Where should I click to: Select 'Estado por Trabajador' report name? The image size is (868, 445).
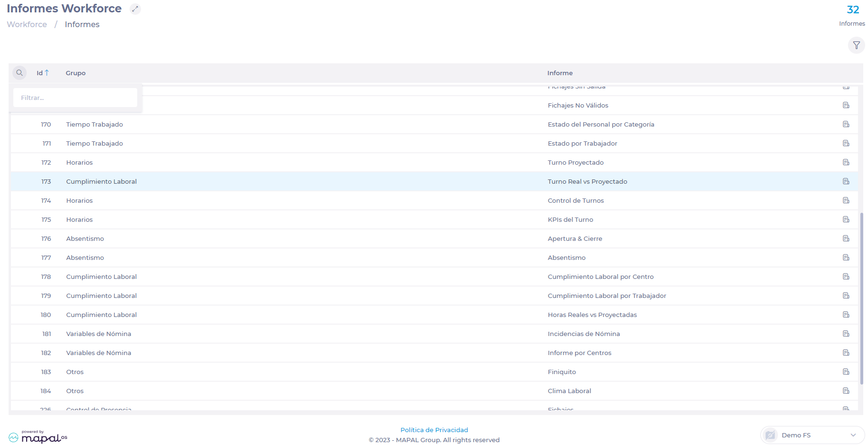(x=582, y=143)
